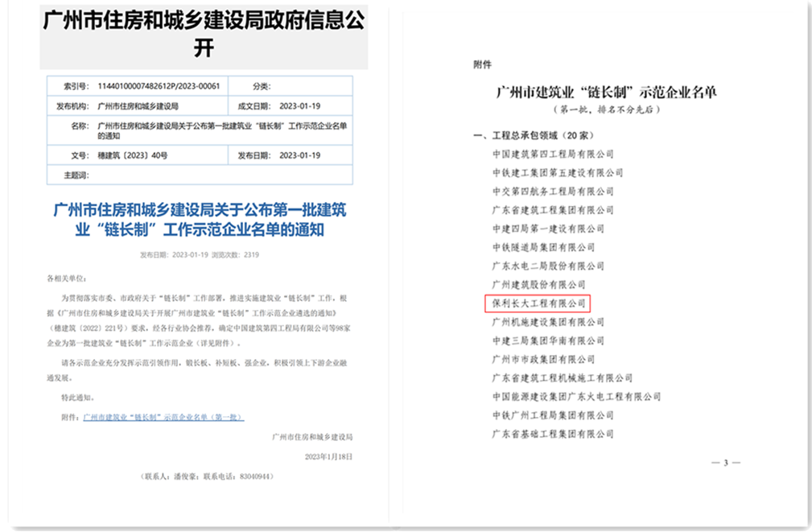Select 广州市市政集团有限公司 in the list
This screenshot has height=532, width=812.
pos(544,360)
